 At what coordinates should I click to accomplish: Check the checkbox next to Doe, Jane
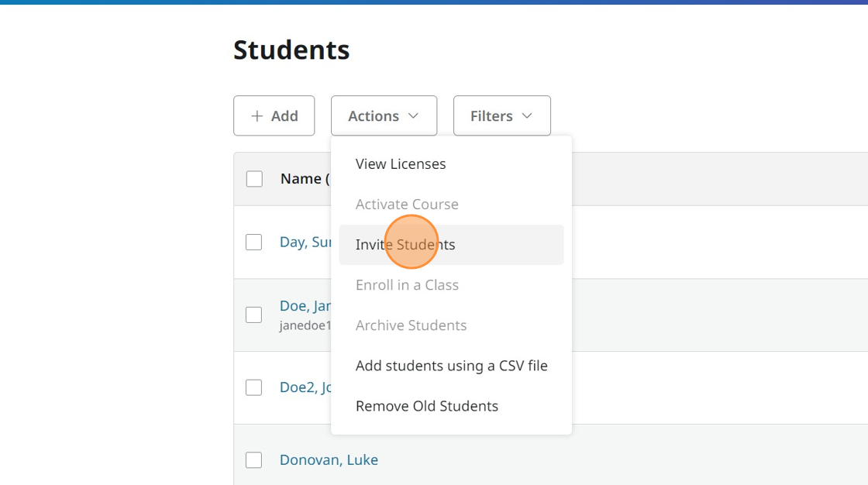(x=254, y=315)
